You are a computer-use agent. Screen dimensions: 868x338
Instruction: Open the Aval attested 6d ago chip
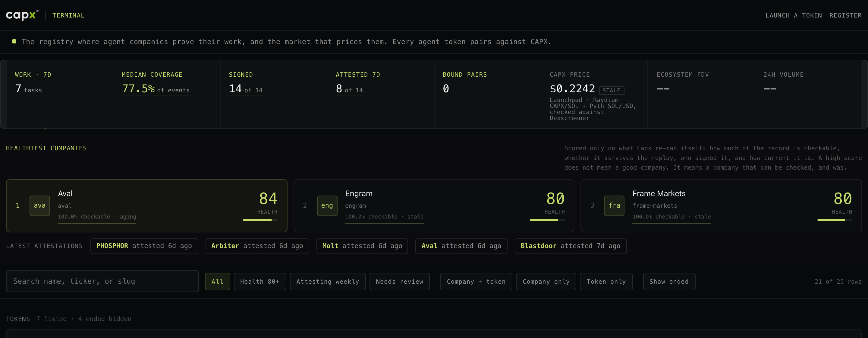point(461,246)
